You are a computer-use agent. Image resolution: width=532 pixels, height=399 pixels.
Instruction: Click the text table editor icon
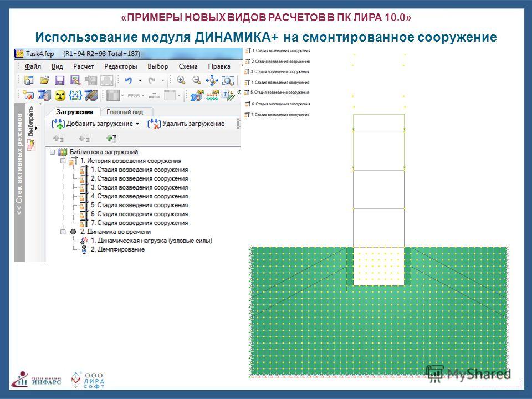pyautogui.click(x=228, y=96)
